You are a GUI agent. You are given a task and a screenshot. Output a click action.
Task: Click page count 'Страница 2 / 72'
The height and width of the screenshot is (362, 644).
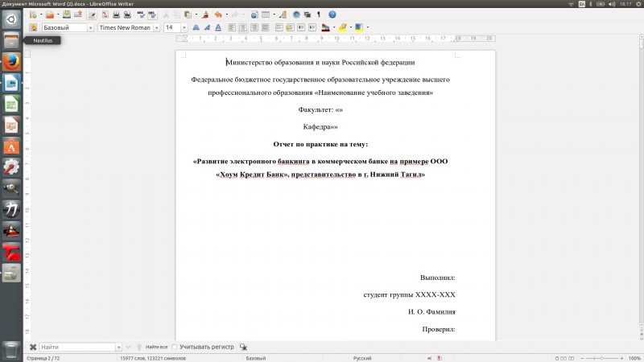coord(43,358)
